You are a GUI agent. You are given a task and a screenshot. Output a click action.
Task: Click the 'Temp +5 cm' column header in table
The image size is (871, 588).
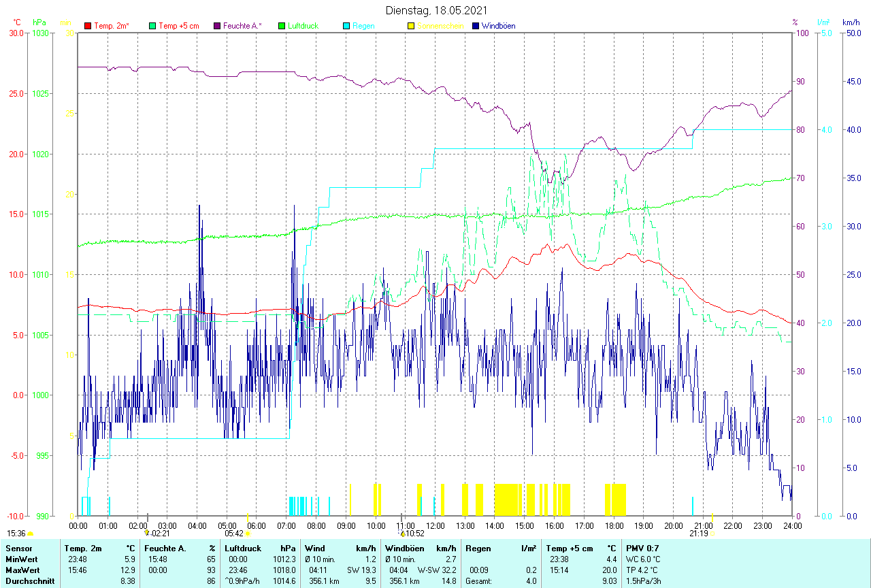[570, 548]
